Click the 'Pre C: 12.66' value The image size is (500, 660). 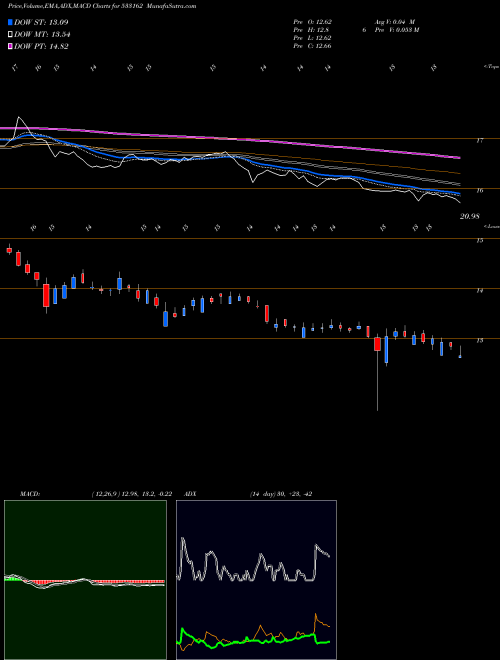point(313,46)
